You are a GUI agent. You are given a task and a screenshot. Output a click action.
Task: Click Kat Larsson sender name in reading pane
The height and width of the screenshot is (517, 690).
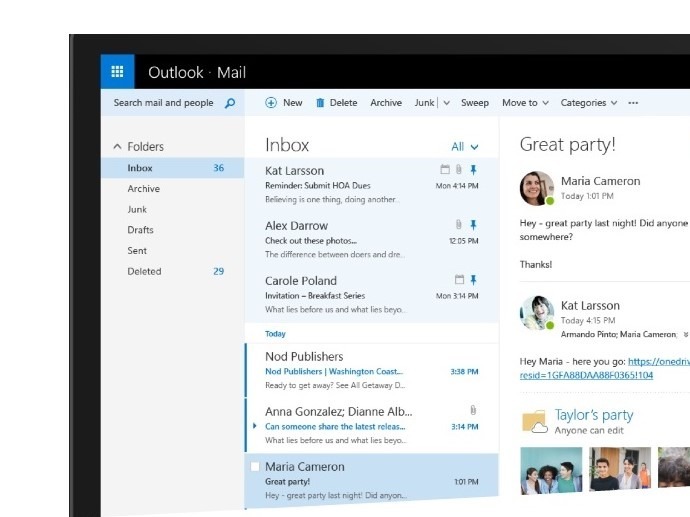point(590,305)
